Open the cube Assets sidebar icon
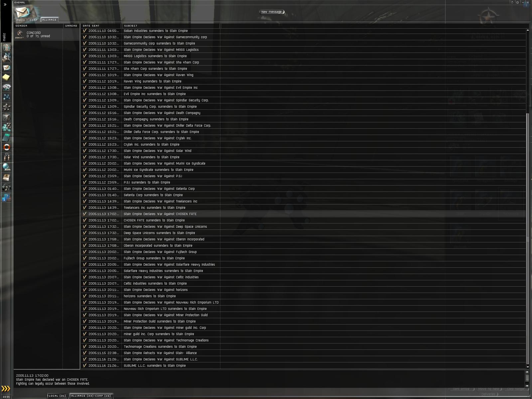 click(x=7, y=117)
